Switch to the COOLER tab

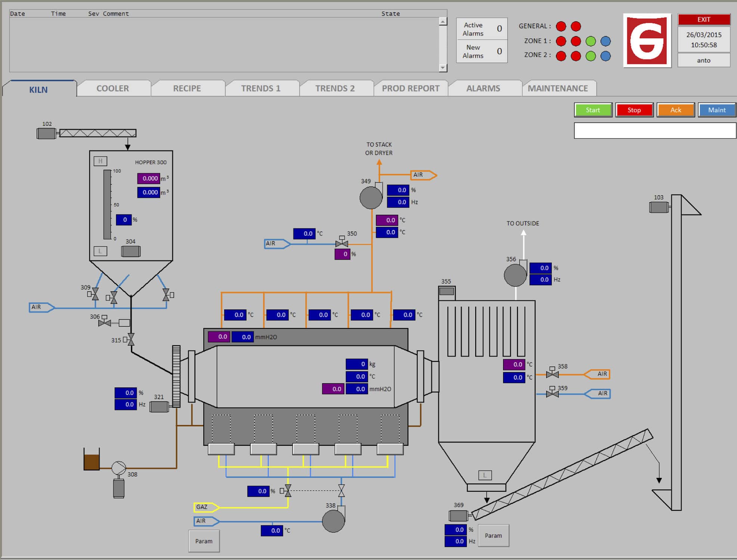(113, 88)
